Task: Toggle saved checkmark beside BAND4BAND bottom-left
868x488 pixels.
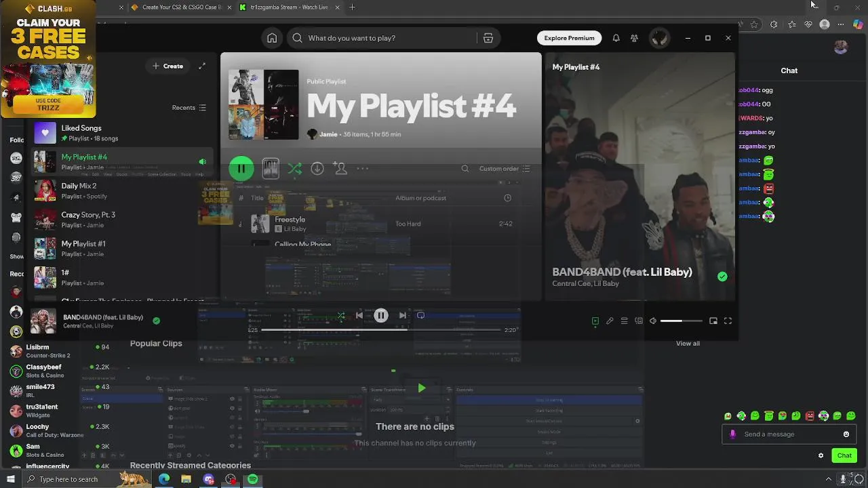Action: 157,321
